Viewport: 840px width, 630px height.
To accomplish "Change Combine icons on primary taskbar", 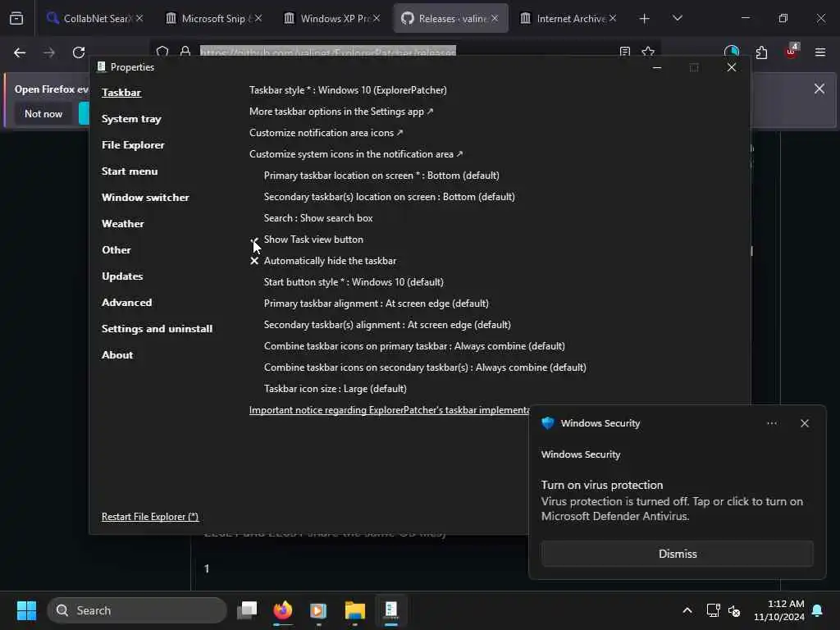I will pos(414,347).
